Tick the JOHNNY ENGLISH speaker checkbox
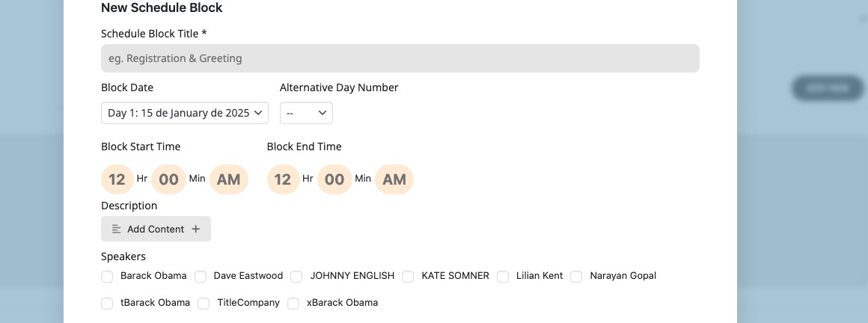 [297, 277]
